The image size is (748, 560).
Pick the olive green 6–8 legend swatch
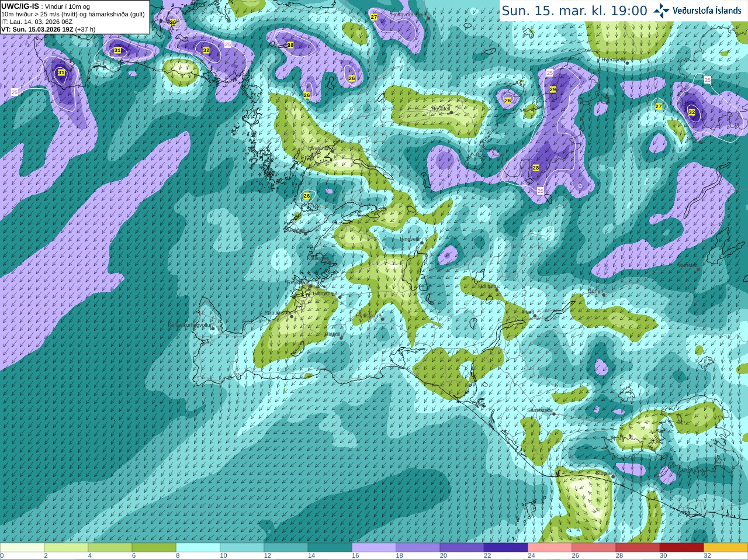coord(154,548)
